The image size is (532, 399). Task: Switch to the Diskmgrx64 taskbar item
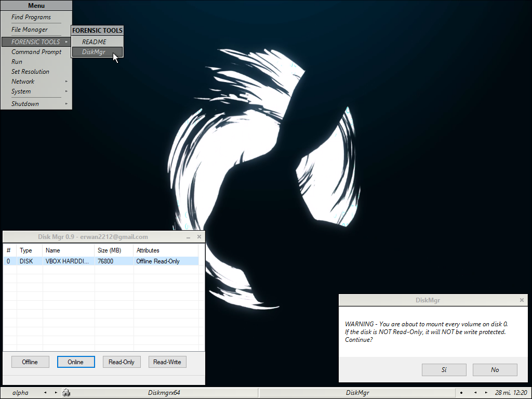pyautogui.click(x=164, y=393)
